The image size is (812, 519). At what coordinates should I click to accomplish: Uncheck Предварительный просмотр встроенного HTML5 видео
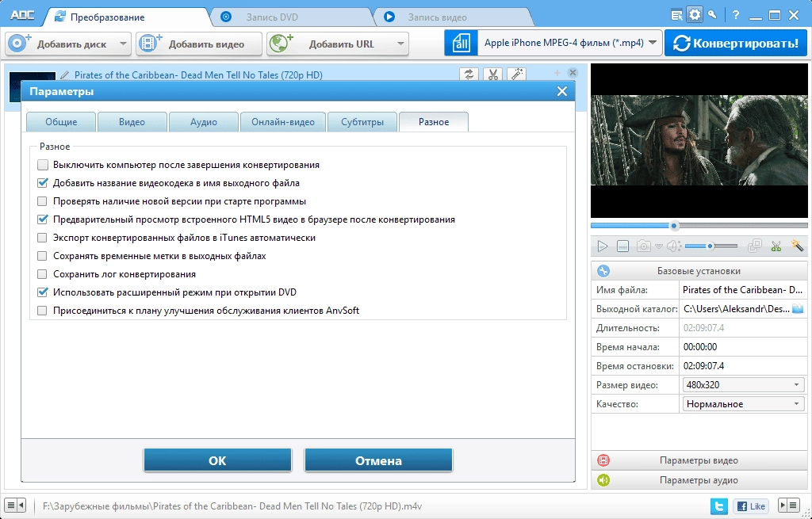pos(43,219)
